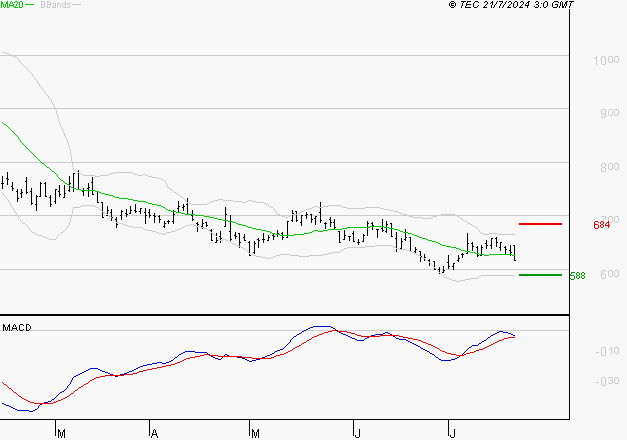
Task: Click the -030 MACD axis label
Action: (607, 381)
